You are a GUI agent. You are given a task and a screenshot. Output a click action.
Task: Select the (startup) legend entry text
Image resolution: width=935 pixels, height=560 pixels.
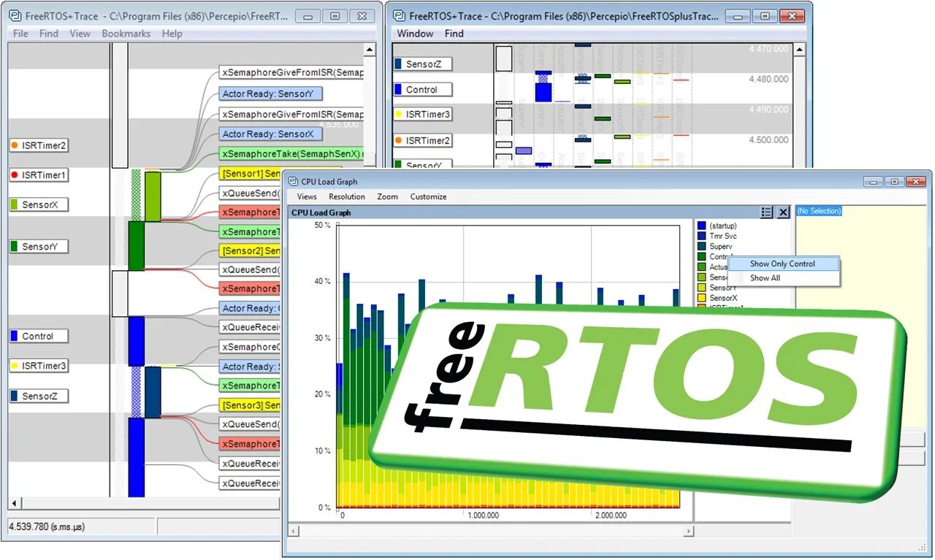pos(723,226)
